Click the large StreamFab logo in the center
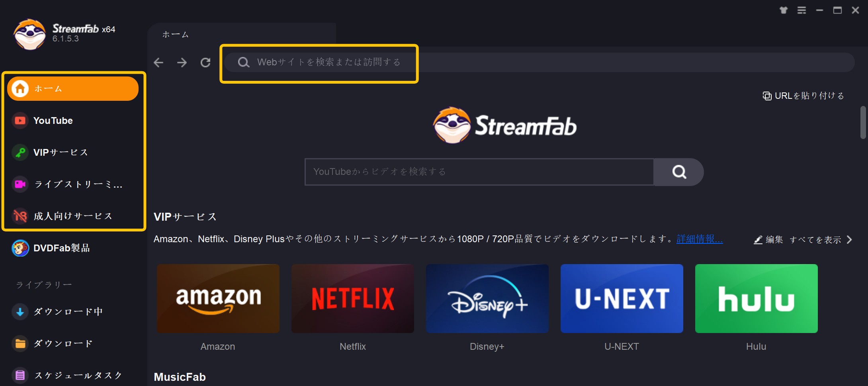Image resolution: width=868 pixels, height=386 pixels. tap(505, 125)
